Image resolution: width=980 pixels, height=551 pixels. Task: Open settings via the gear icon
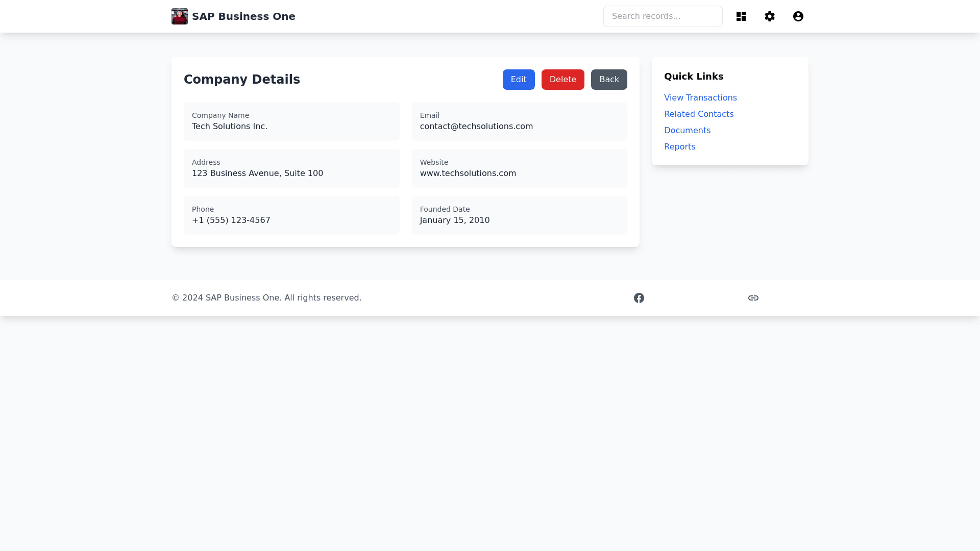[x=770, y=16]
